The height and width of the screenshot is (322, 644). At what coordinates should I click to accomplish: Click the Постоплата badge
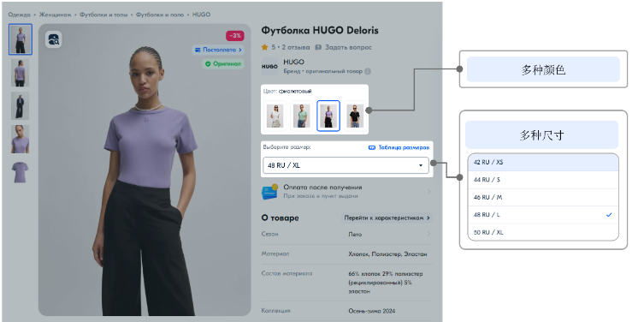click(x=218, y=50)
